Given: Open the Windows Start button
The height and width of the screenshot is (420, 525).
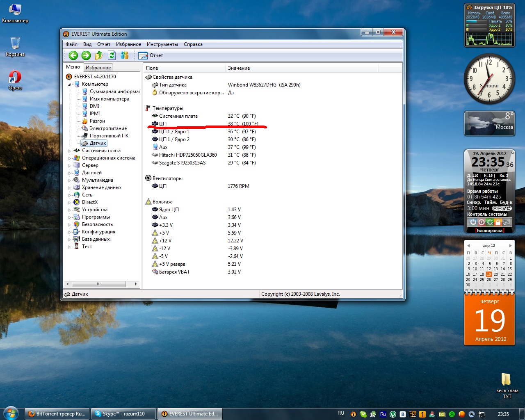Looking at the screenshot, I should tap(11, 413).
